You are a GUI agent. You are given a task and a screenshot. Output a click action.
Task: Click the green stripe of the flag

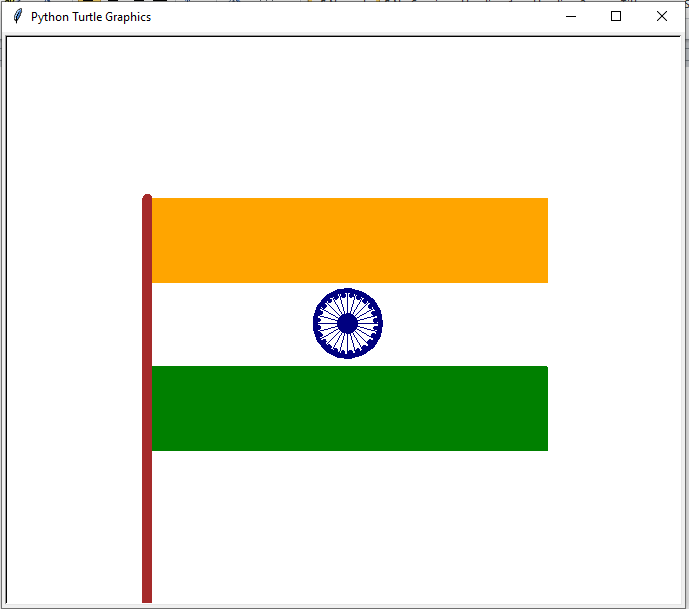point(350,408)
